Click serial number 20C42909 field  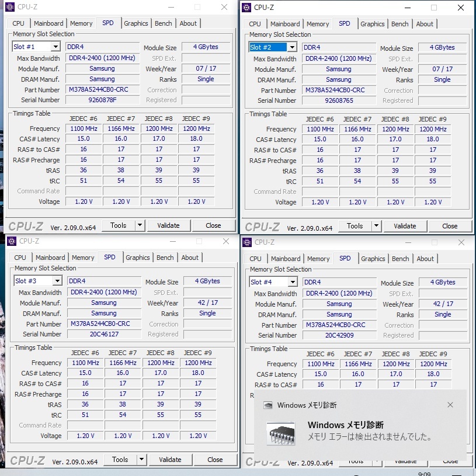(x=339, y=335)
